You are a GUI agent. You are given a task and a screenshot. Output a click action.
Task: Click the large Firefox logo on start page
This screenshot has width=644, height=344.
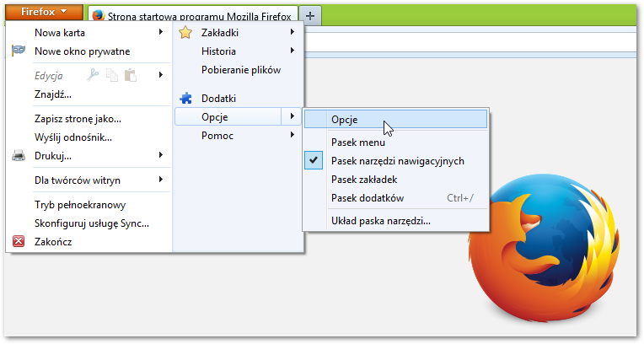coord(544,247)
